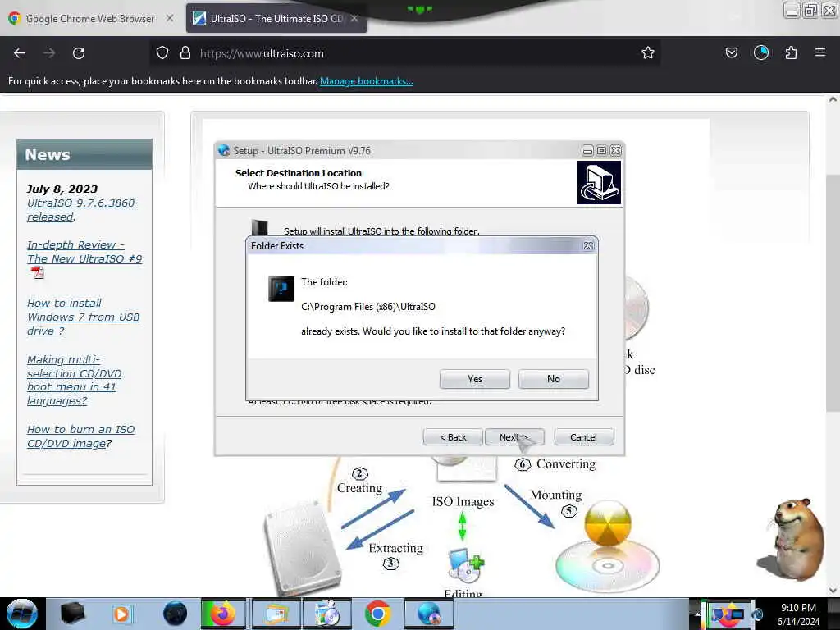Open the Setup globe taskbar icon

(x=429, y=614)
